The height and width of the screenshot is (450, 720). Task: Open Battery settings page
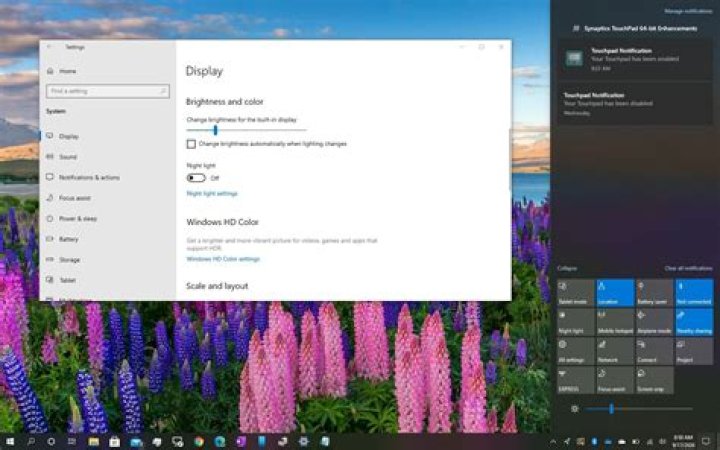point(107,239)
